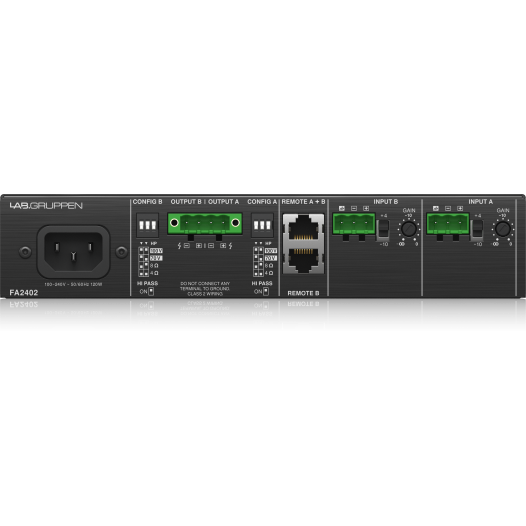The width and height of the screenshot is (526, 526).
Task: Click the REMOTE B label
Action: tap(304, 293)
